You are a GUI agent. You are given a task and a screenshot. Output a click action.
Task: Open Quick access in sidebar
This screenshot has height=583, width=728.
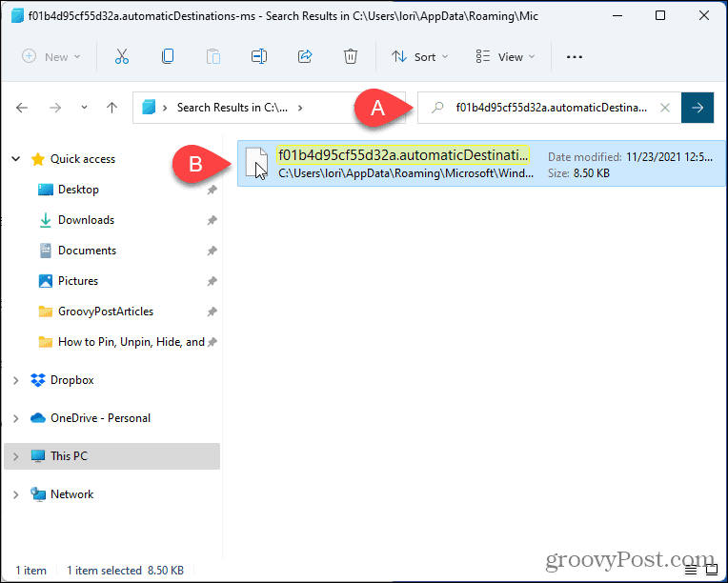tap(83, 159)
